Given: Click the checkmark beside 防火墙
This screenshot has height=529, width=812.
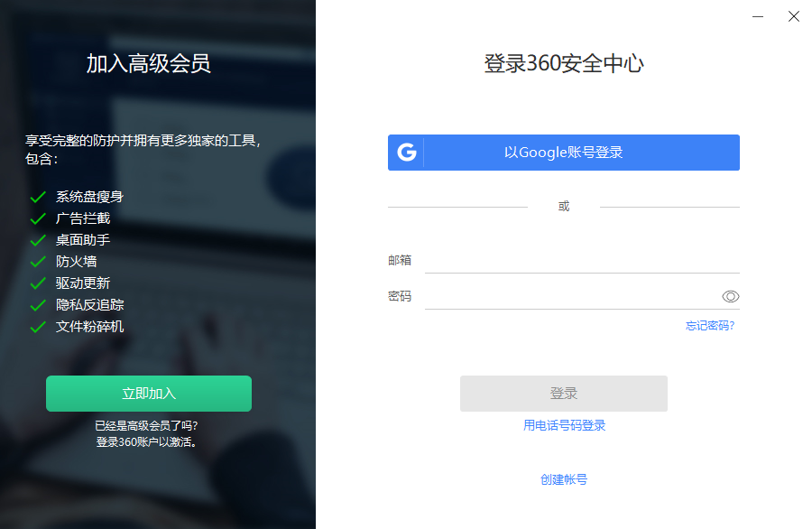Looking at the screenshot, I should tap(38, 262).
